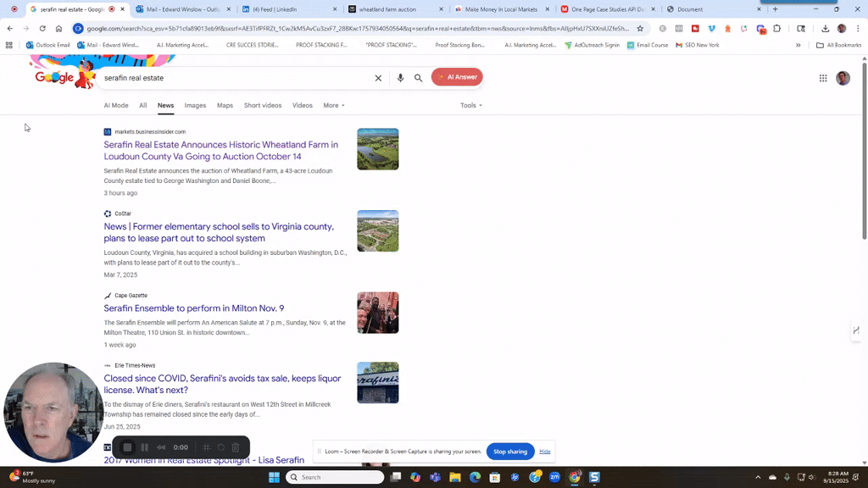Open Serafin Ensemble to perform in Milton headline

click(194, 308)
